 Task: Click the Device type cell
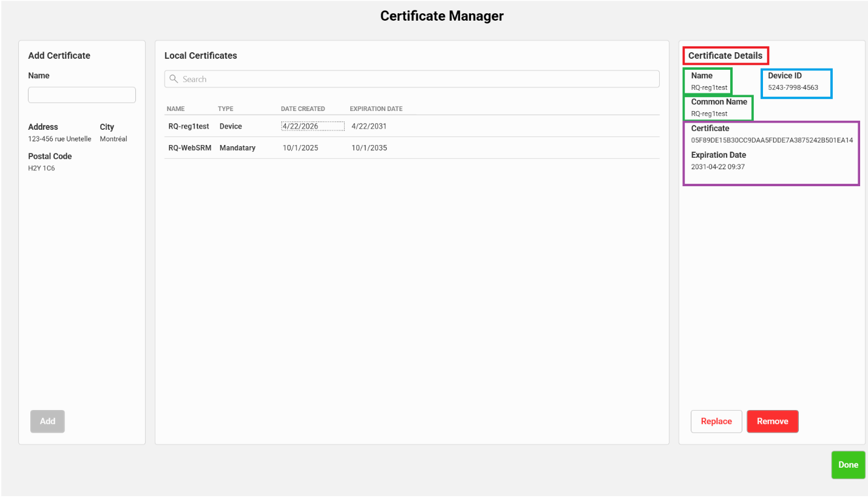[x=231, y=126]
